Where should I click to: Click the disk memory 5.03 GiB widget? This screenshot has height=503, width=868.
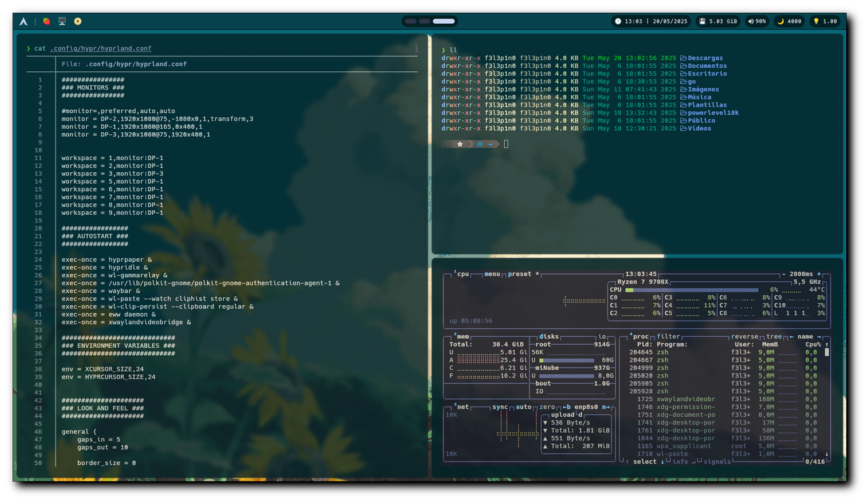point(717,21)
